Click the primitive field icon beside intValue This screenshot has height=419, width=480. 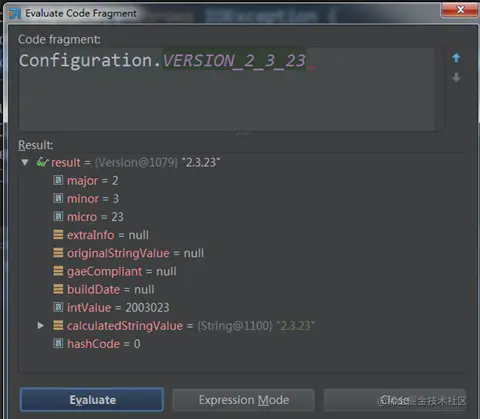pyautogui.click(x=58, y=307)
